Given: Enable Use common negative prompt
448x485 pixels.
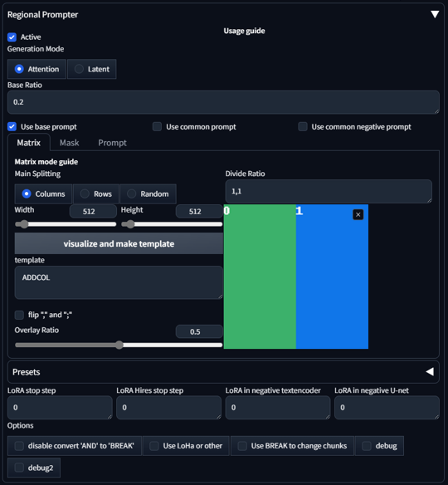Looking at the screenshot, I should (303, 126).
